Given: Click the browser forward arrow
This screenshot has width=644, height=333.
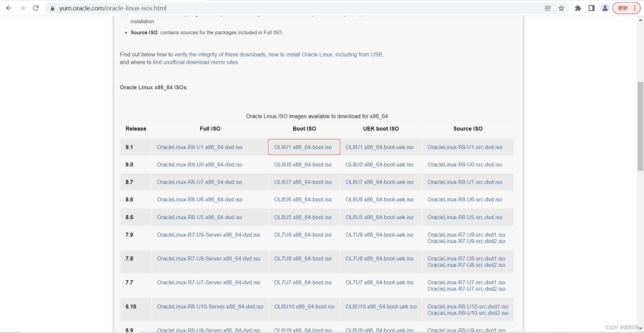Looking at the screenshot, I should click(22, 8).
